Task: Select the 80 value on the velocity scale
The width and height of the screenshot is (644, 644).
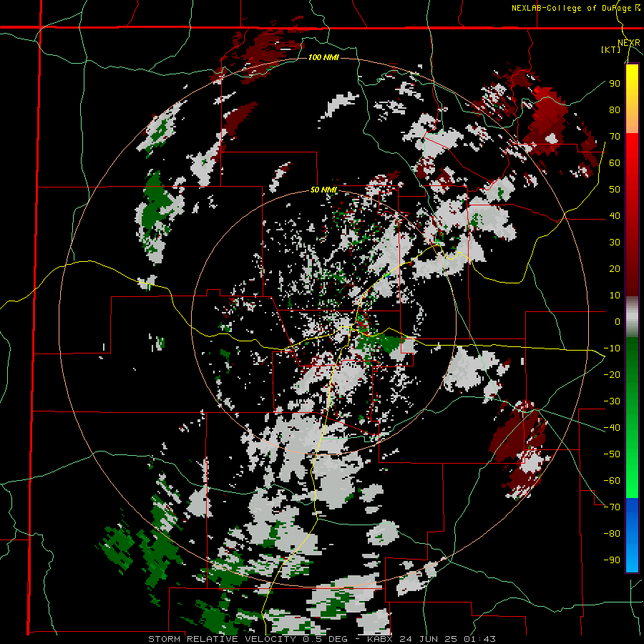Action: click(x=615, y=109)
